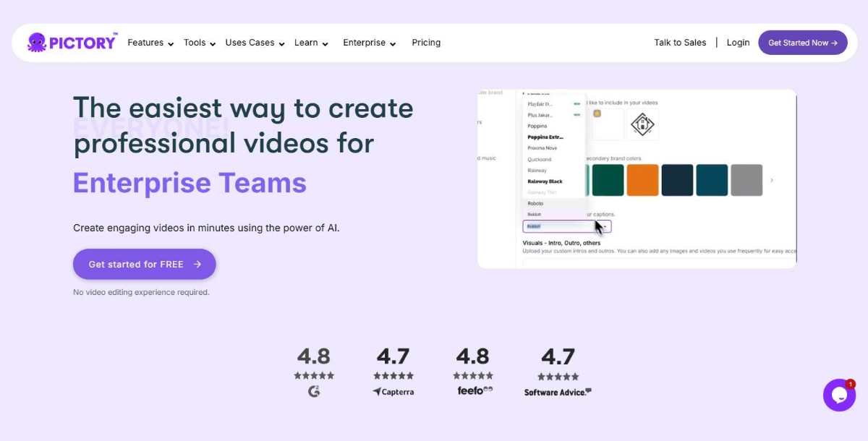Click the Software Advice logo
Viewport: 868px width, 441px height.
(558, 391)
